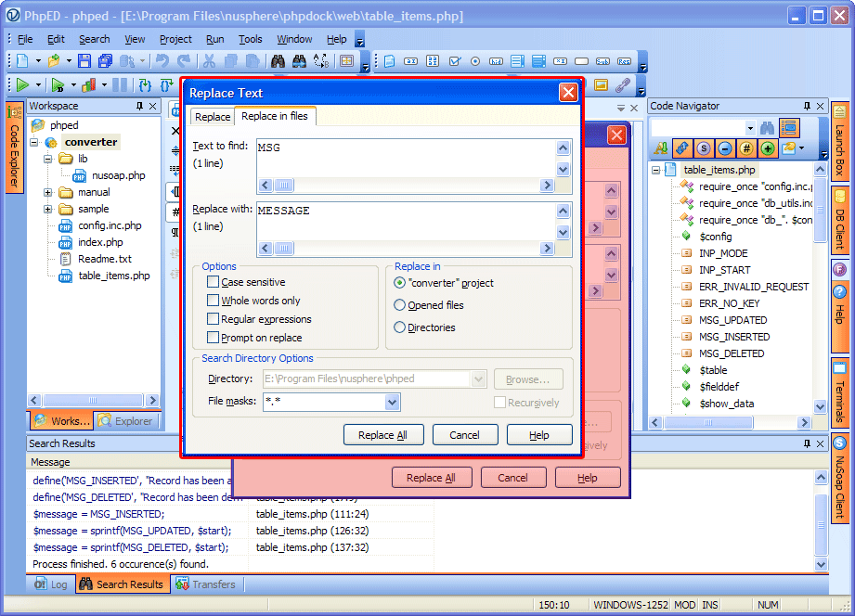
Task: Open the File masks dropdown
Action: (392, 403)
